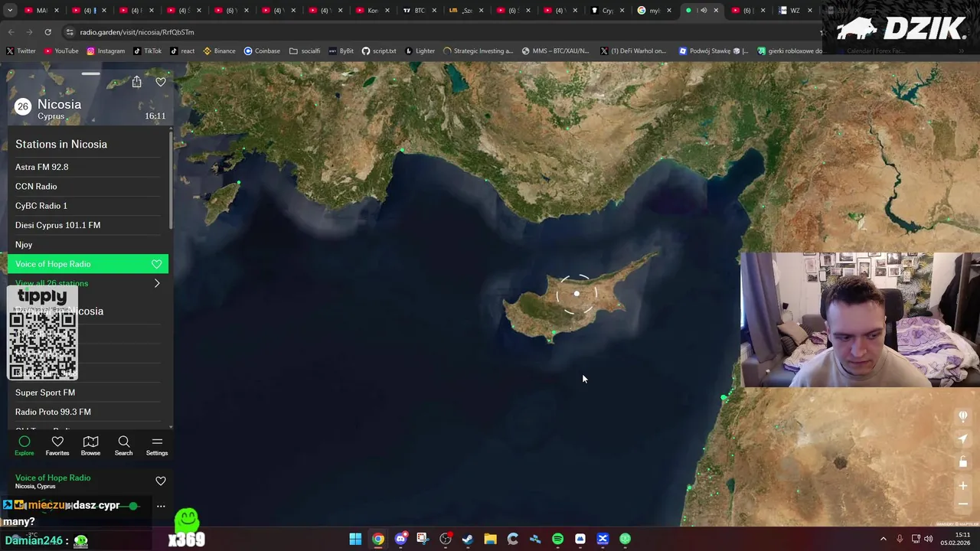980x551 pixels.
Task: Expand View all 26 stations
Action: click(x=88, y=283)
